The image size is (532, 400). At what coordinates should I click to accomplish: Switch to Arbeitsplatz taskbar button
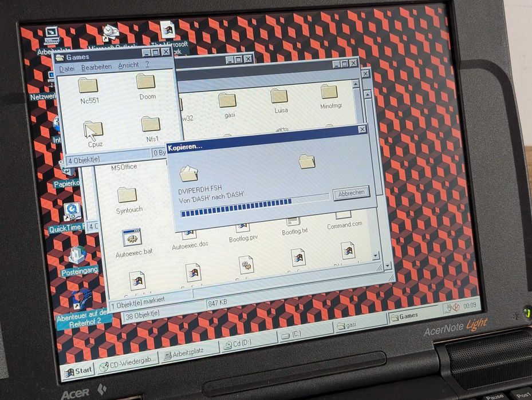[x=190, y=353]
